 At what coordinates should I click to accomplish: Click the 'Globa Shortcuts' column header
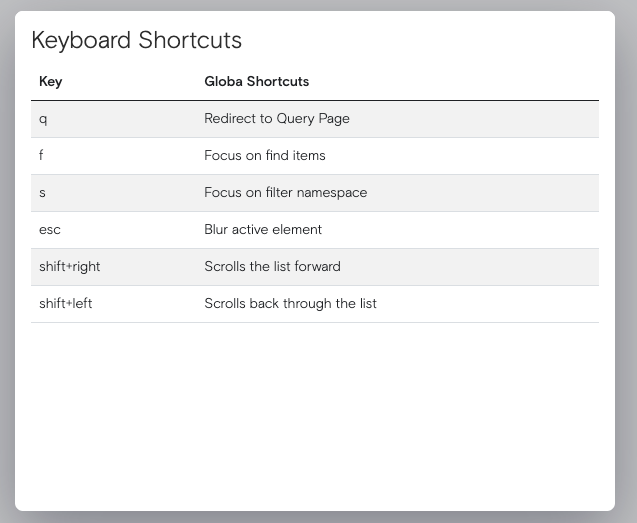[x=256, y=82]
